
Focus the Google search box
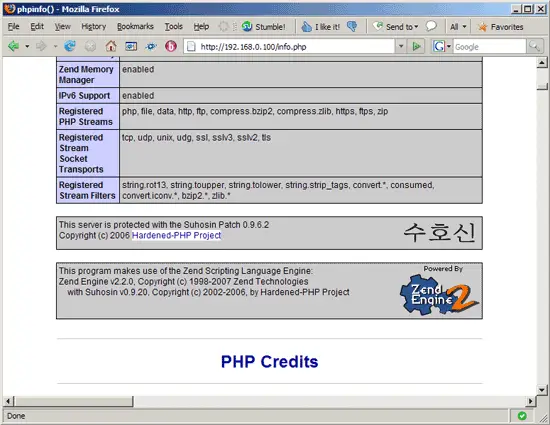tap(489, 46)
